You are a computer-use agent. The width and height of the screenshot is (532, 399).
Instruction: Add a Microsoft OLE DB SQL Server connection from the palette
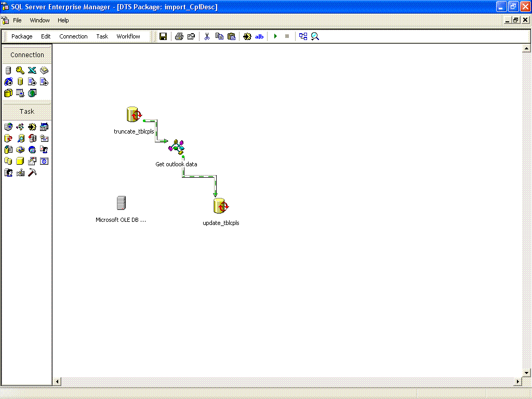pos(8,70)
